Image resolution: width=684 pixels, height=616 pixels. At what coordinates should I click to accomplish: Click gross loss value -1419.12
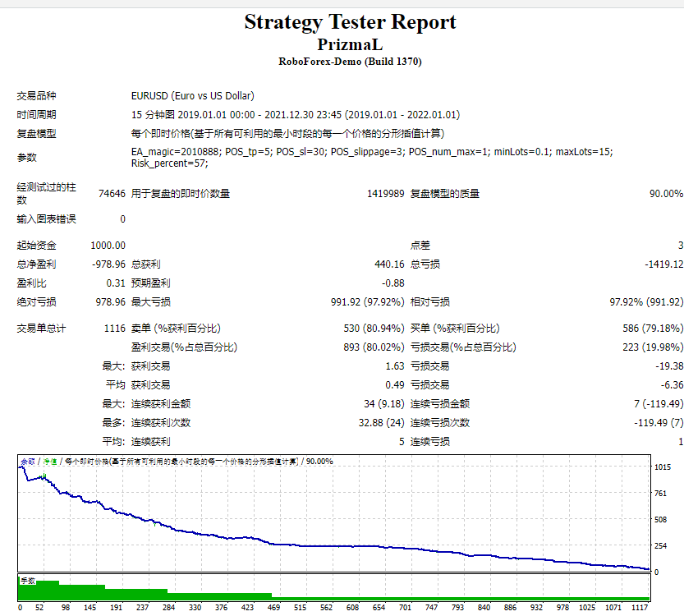click(x=664, y=264)
